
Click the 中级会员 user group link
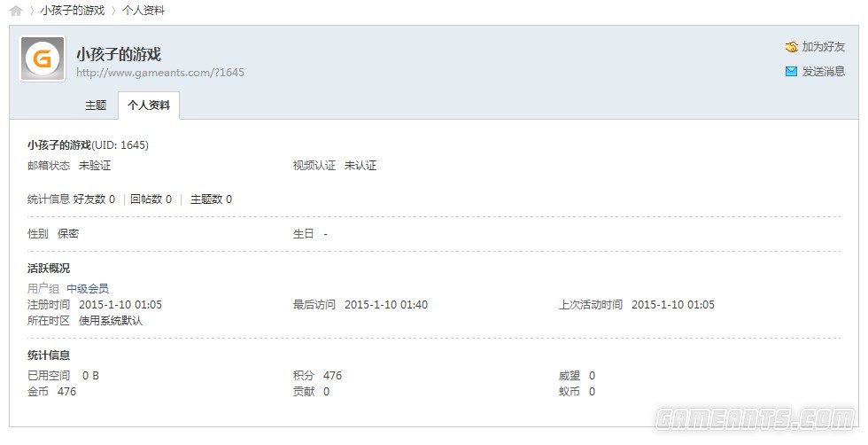tap(88, 289)
